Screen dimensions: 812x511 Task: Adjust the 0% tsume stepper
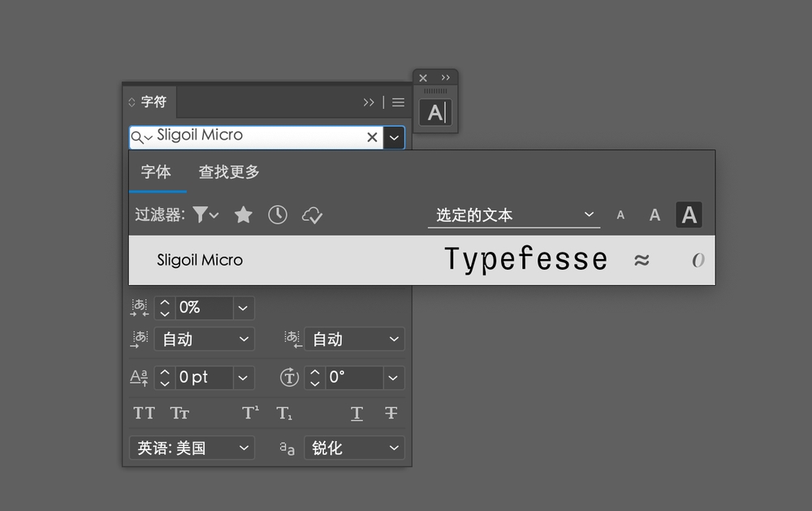(x=165, y=308)
